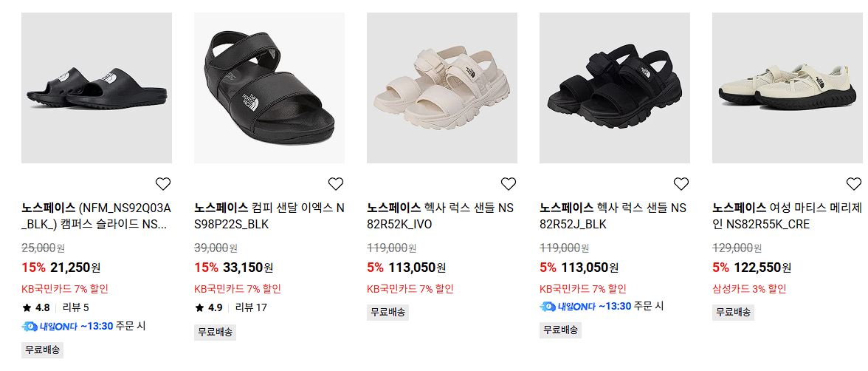The width and height of the screenshot is (868, 371).
Task: Click 삼성카드 3% 할인 promotion text
Action: click(749, 288)
